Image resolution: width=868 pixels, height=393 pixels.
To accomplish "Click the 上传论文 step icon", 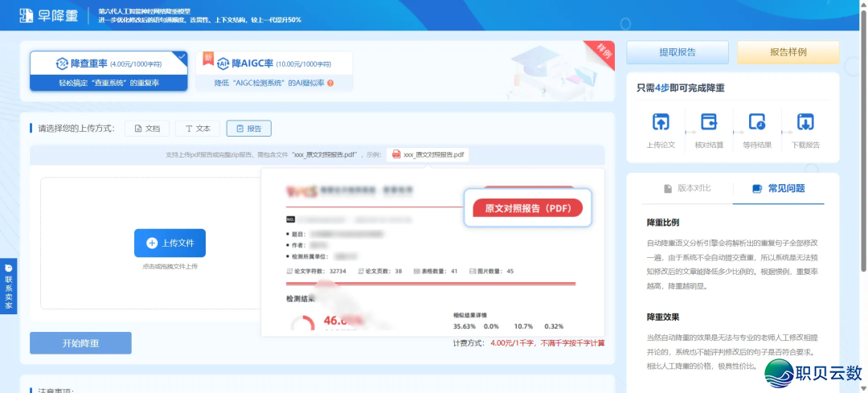I will click(x=661, y=122).
